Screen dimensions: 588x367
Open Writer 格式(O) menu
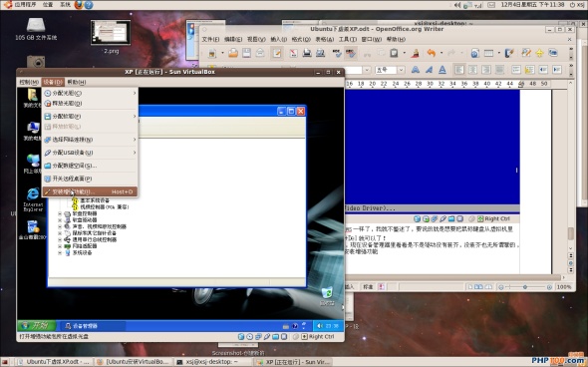pyautogui.click(x=301, y=39)
